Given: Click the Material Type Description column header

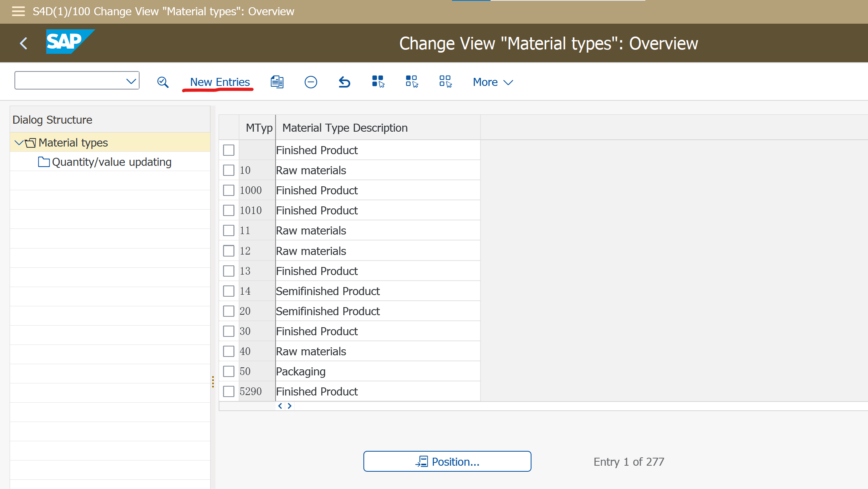Looking at the screenshot, I should click(x=378, y=128).
